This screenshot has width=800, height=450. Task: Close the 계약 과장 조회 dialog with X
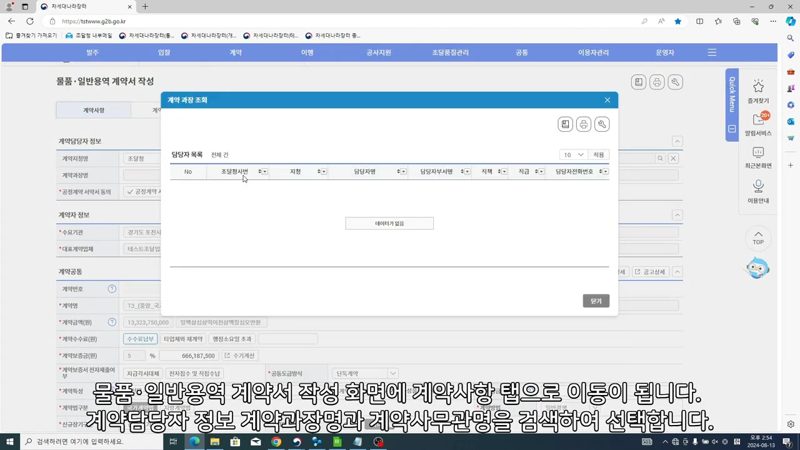click(607, 100)
